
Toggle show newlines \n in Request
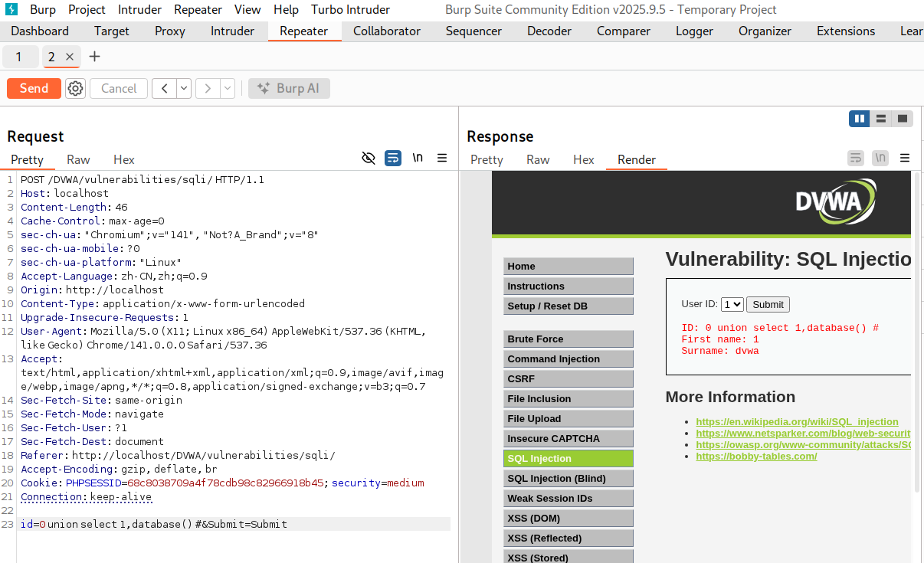(418, 158)
